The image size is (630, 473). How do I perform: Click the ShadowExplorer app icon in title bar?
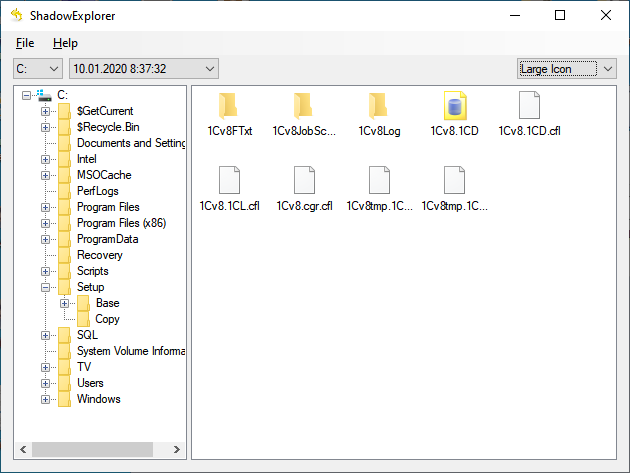coord(17,15)
